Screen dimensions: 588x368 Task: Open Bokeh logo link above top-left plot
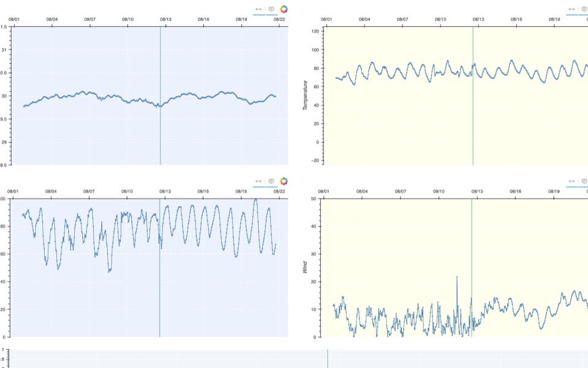(284, 9)
